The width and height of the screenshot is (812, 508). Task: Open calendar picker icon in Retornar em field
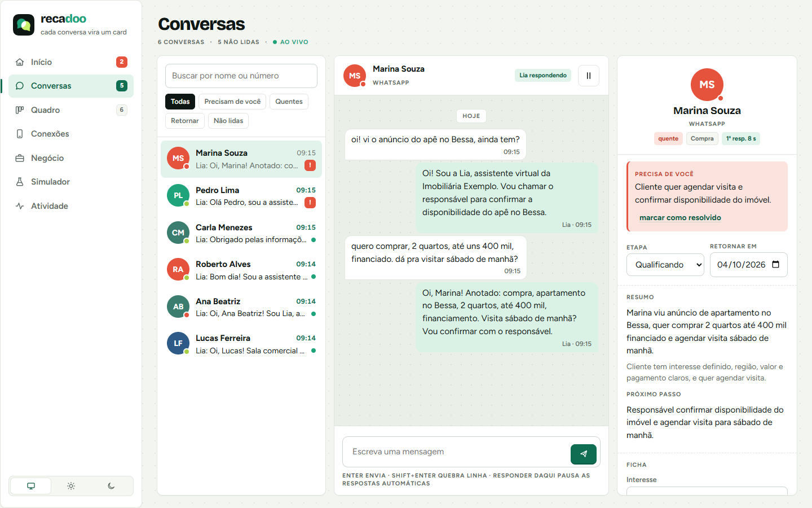tap(776, 265)
